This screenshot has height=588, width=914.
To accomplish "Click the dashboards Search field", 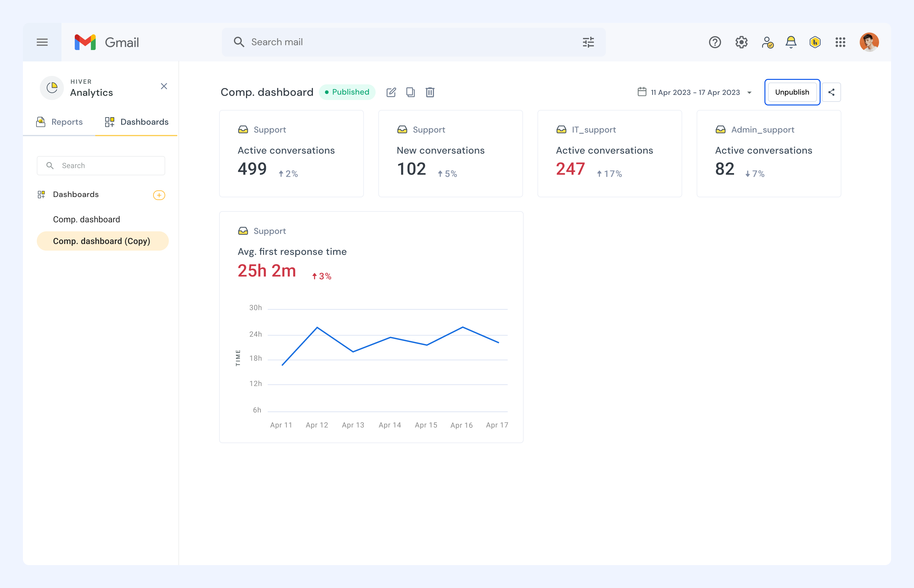I will point(101,166).
